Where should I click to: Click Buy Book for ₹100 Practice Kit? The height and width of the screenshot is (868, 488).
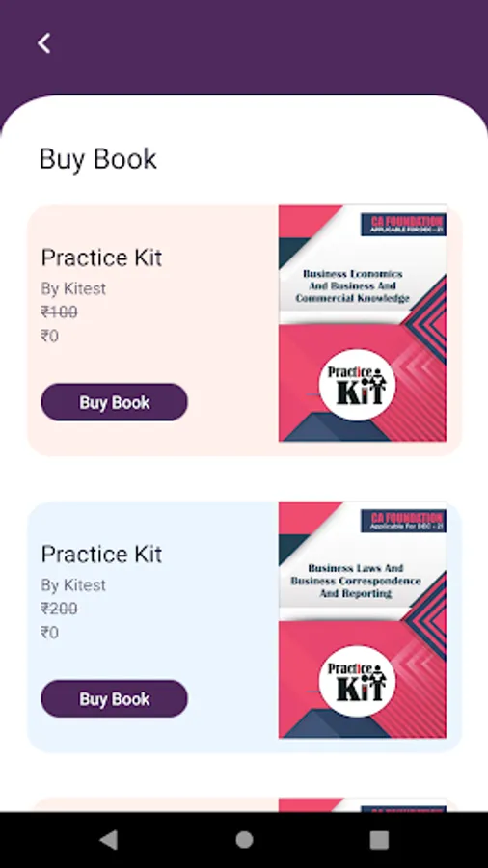click(114, 402)
